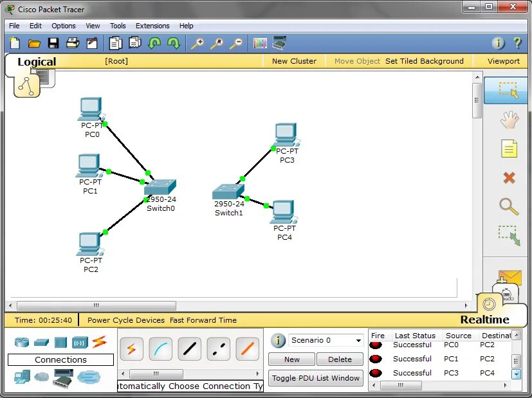
Task: Choose copper straight-through cable
Action: point(189,349)
